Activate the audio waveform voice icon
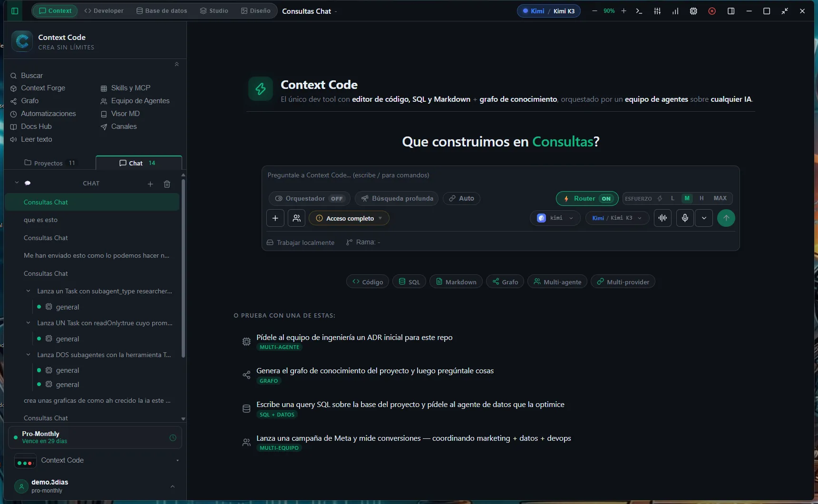This screenshot has height=504, width=818. pyautogui.click(x=662, y=218)
